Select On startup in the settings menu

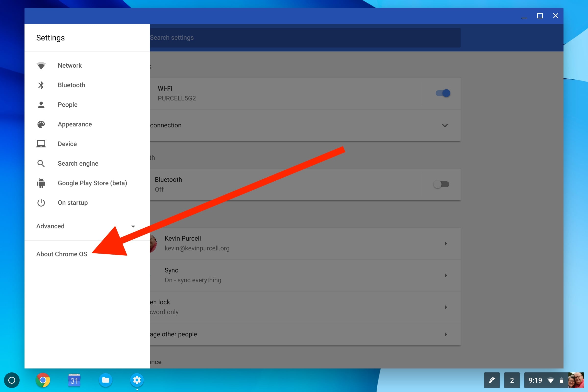73,203
